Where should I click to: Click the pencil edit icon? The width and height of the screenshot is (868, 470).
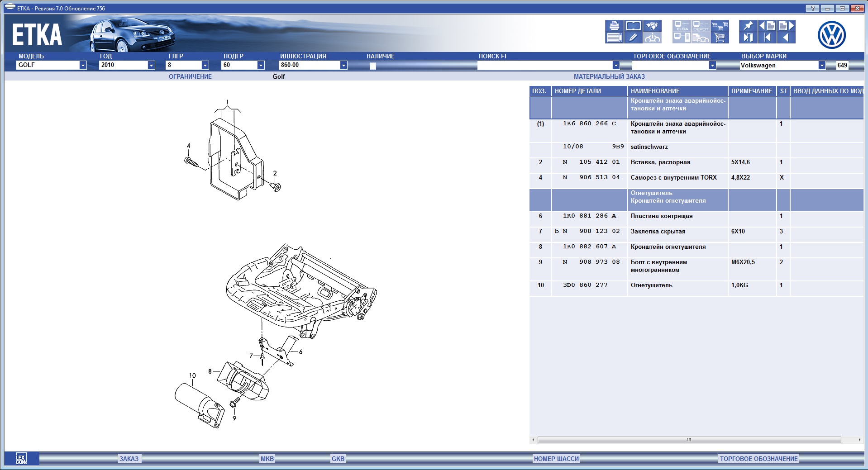pos(633,38)
